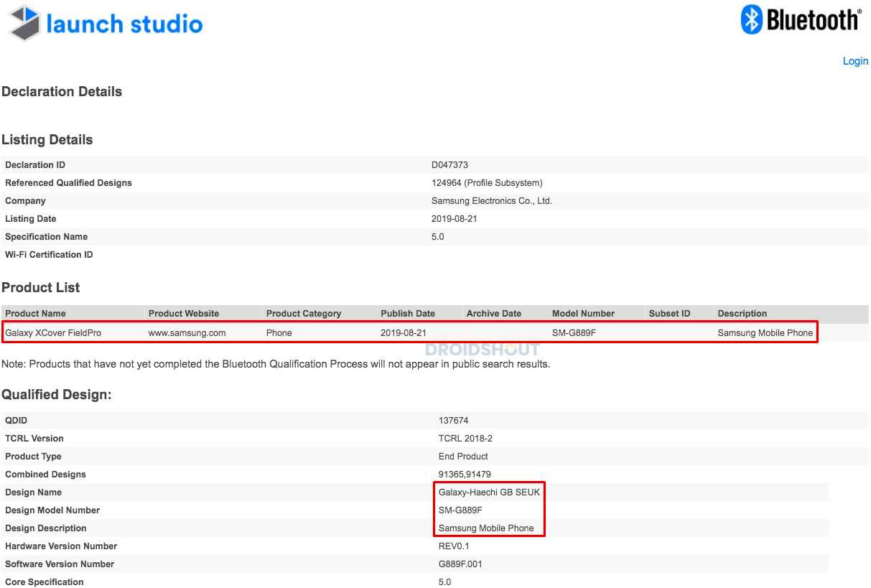
Task: Click Samsung Electronics Co., Ltd. value
Action: click(492, 201)
